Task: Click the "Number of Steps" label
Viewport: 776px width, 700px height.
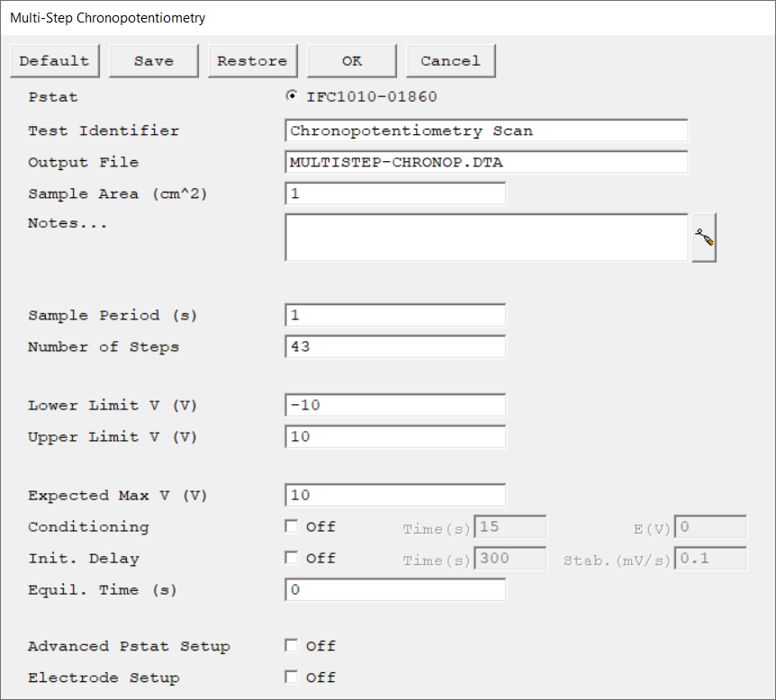Action: click(x=104, y=346)
